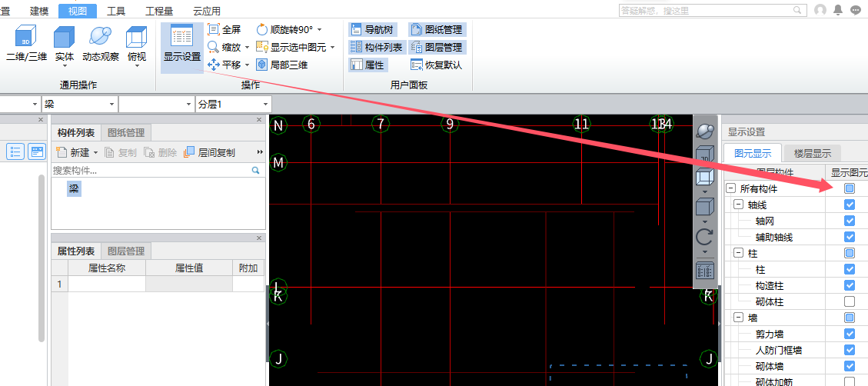Click component search magnifier icon
The height and width of the screenshot is (386, 868).
[255, 171]
